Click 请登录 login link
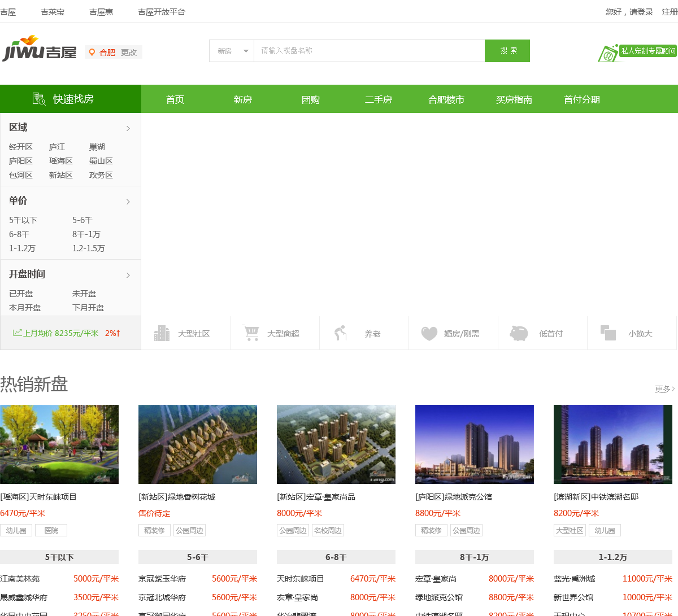The image size is (678, 616). coord(641,12)
